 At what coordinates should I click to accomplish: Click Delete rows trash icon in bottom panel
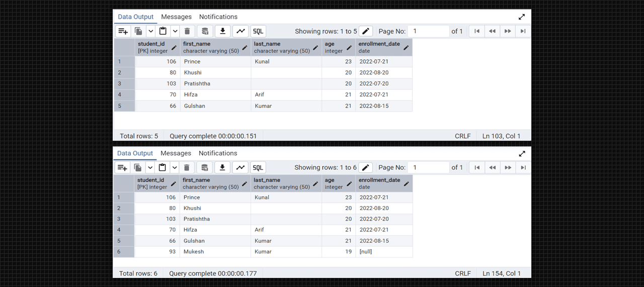[x=187, y=167]
